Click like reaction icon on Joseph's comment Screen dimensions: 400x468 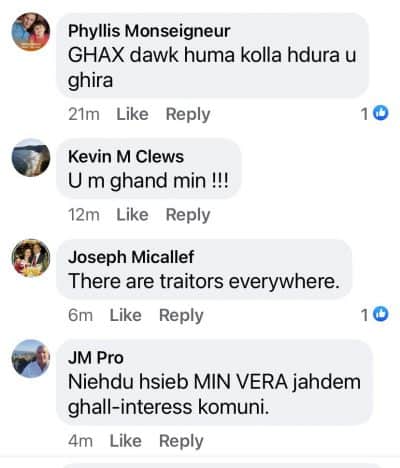click(x=381, y=314)
